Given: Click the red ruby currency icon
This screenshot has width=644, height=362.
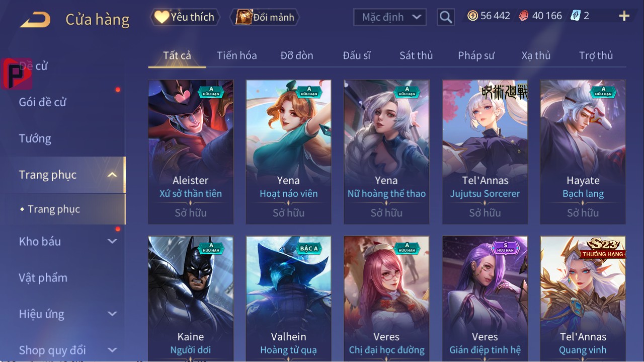Looking at the screenshot, I should [x=524, y=16].
